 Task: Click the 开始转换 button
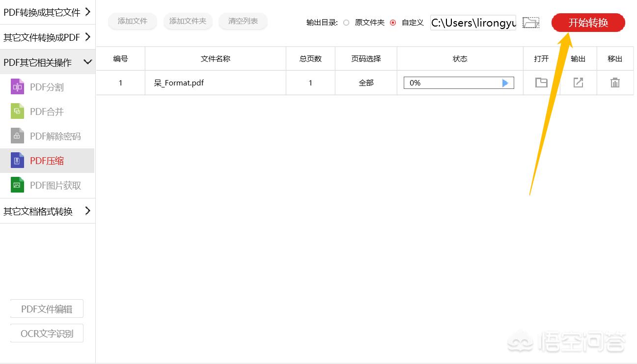(x=588, y=23)
